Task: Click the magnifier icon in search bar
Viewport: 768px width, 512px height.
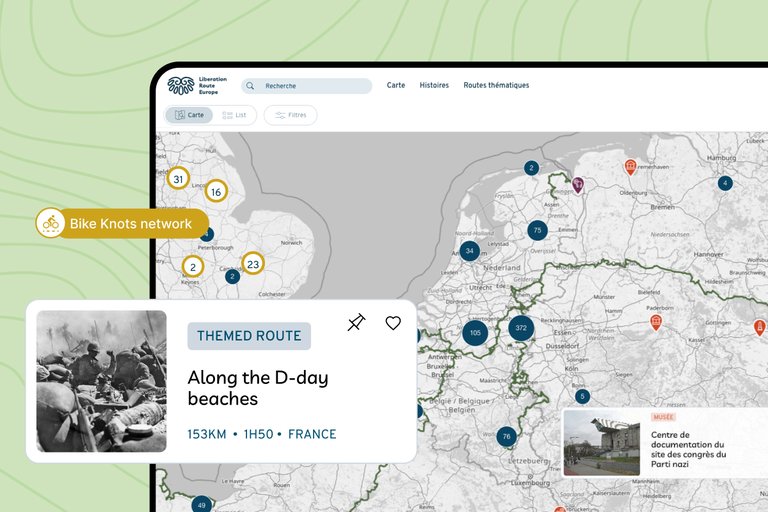Action: 250,86
